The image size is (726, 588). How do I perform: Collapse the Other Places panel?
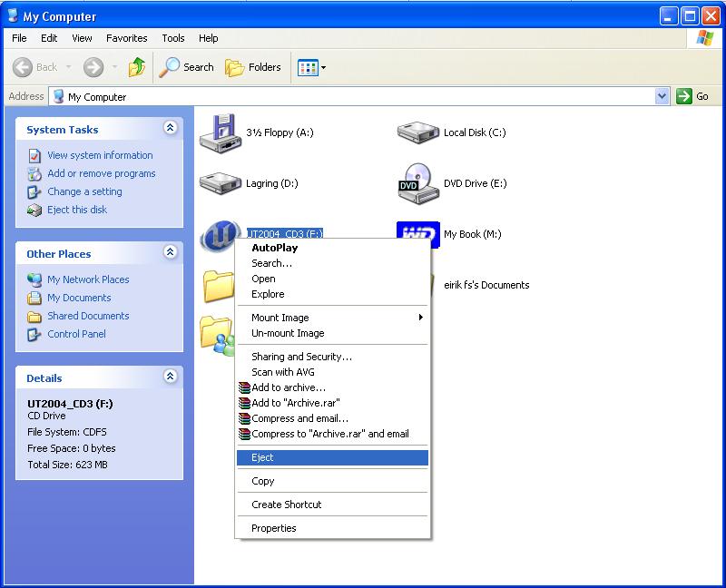click(x=170, y=253)
